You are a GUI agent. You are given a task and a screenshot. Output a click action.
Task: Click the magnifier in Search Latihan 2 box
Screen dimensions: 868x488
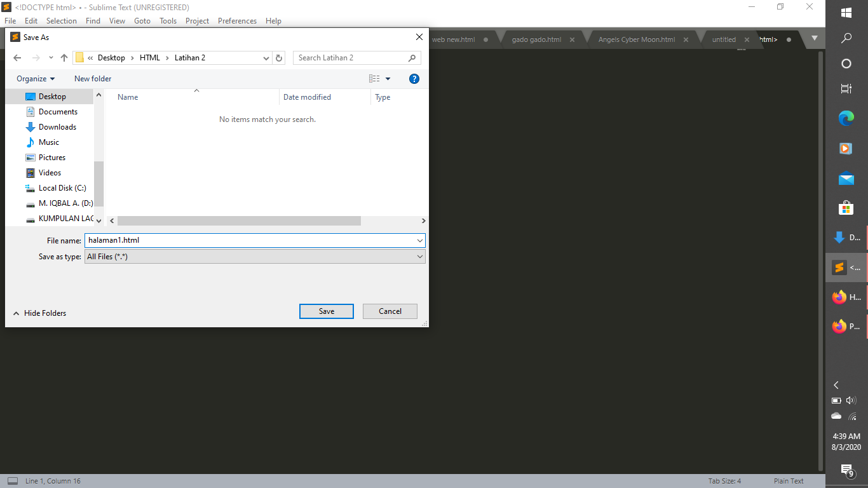(x=412, y=58)
